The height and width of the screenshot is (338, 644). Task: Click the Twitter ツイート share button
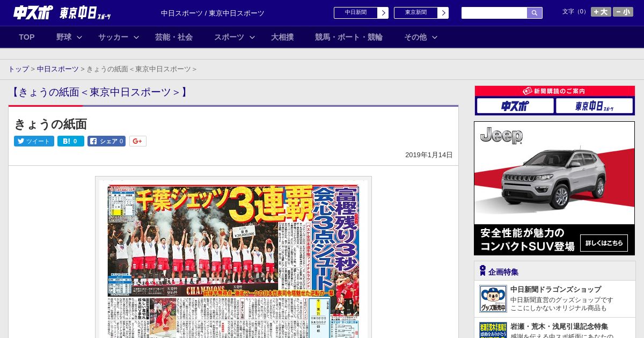[34, 141]
